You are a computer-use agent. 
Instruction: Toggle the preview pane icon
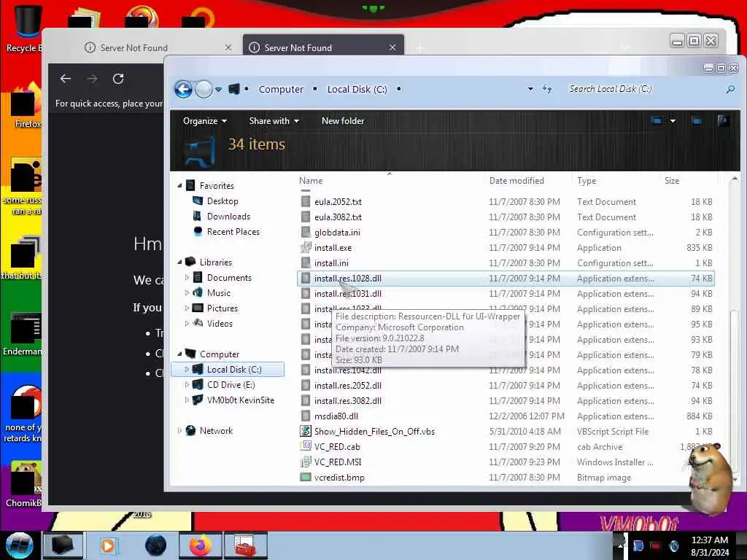click(x=697, y=121)
